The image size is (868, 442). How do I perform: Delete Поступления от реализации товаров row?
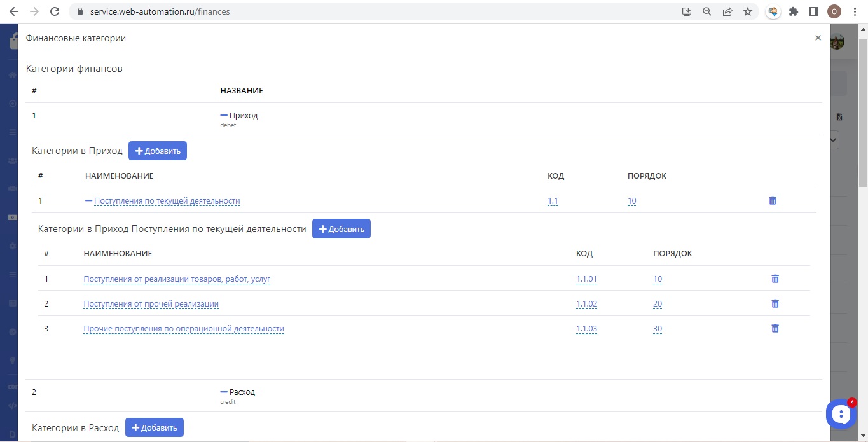click(775, 279)
